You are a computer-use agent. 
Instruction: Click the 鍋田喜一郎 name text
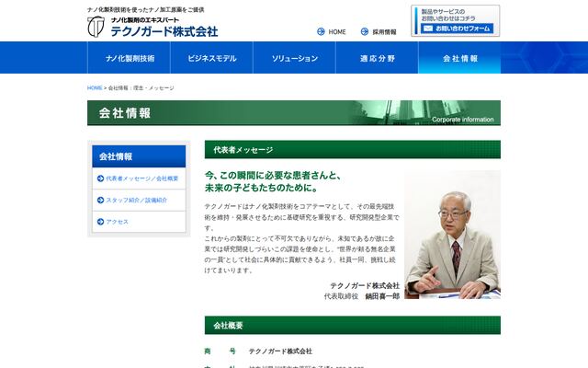382,296
